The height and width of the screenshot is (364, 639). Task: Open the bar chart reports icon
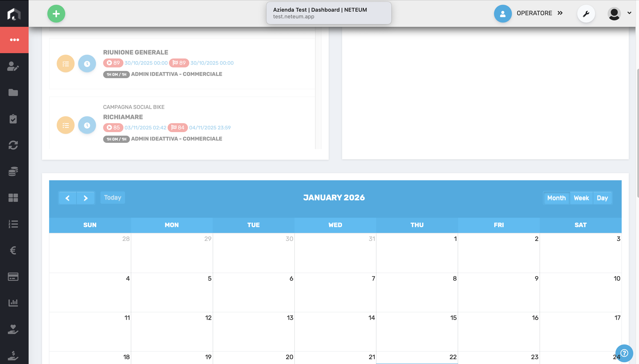[13, 303]
